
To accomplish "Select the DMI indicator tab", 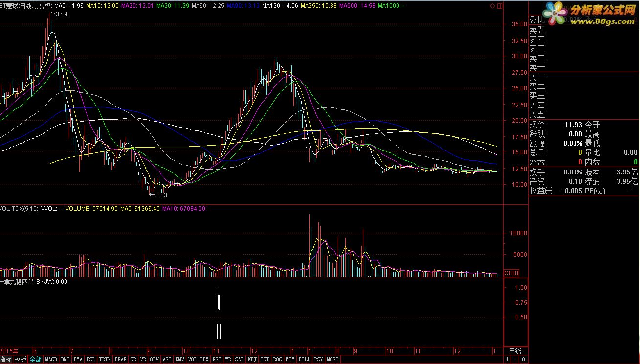I will tap(65, 359).
